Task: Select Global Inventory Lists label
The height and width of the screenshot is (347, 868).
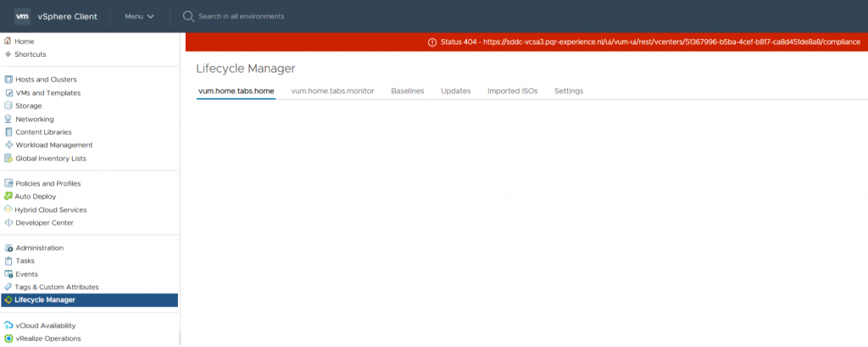Action: pos(51,159)
